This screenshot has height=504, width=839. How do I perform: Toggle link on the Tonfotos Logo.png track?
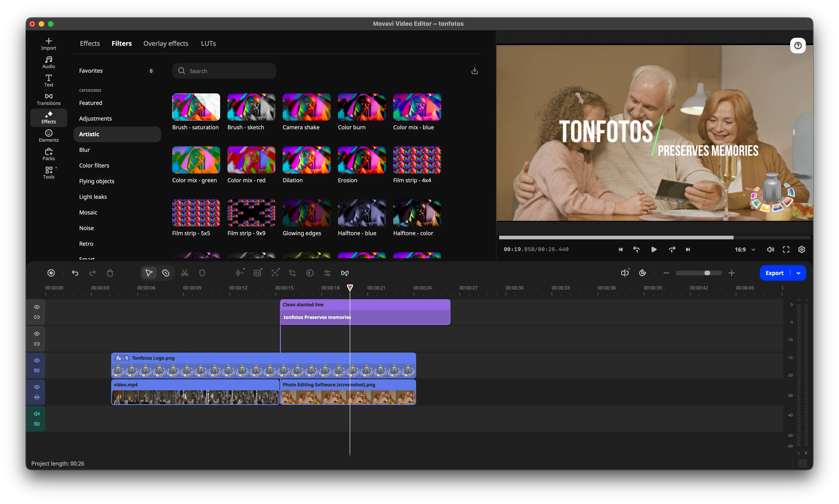point(37,371)
